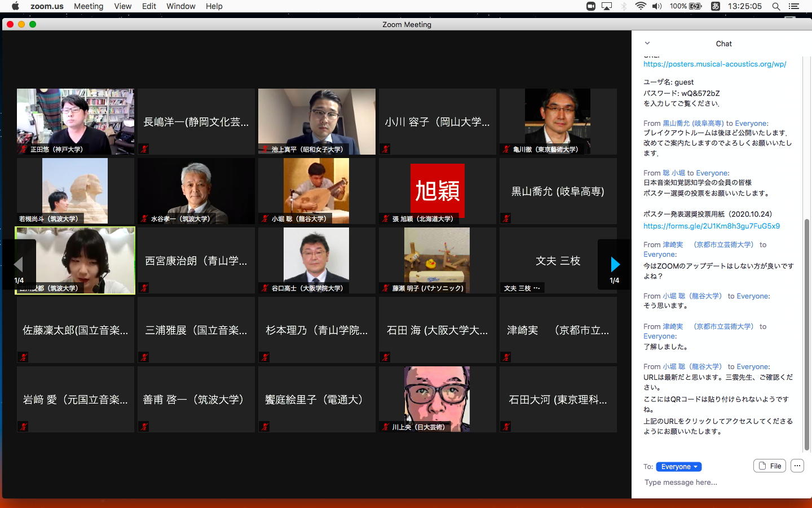Click the muted mic icon on 三浦雅展 tile
The image size is (812, 508).
(144, 357)
